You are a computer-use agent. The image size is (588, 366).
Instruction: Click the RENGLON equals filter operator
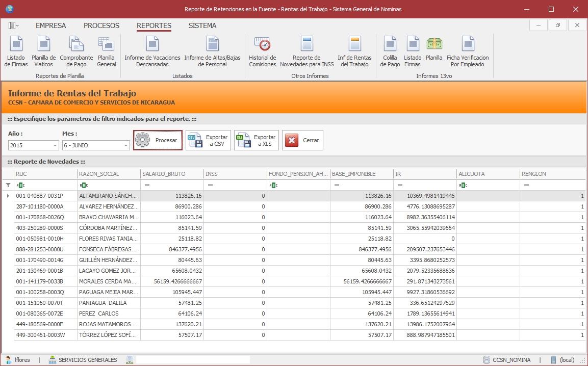pyautogui.click(x=526, y=185)
